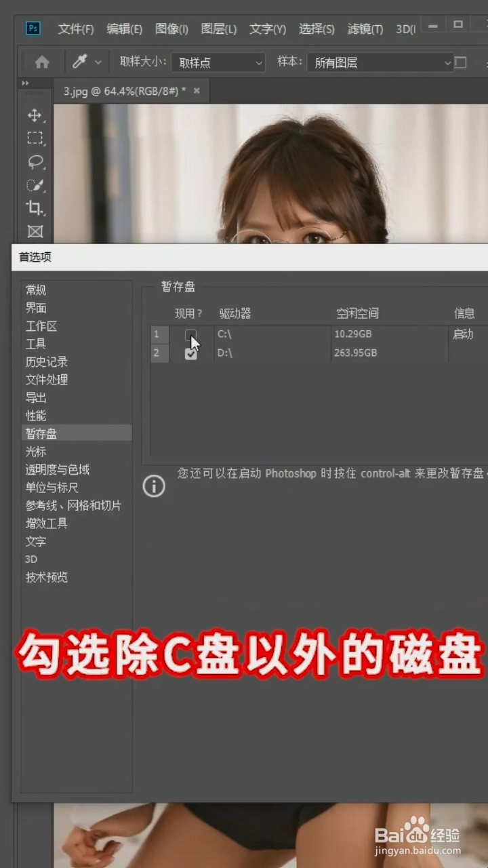The image size is (488, 868).
Task: Select 历史记录 in Preferences list
Action: [x=47, y=362]
